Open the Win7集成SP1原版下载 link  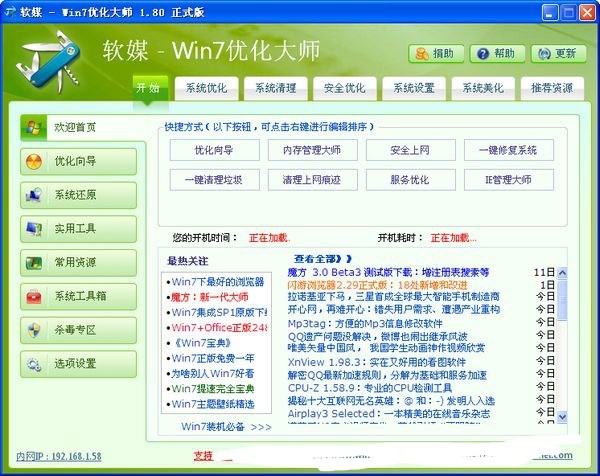[x=219, y=313]
